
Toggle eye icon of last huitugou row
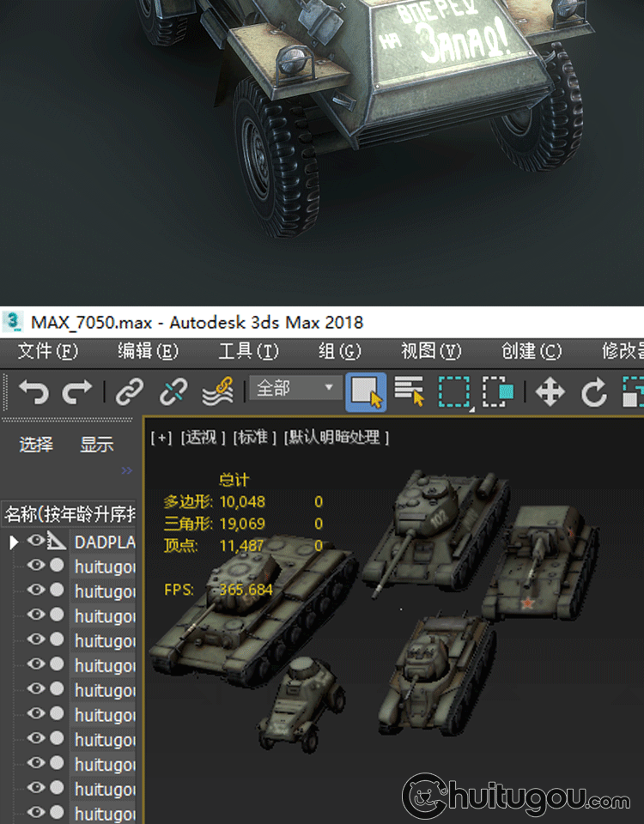click(x=36, y=812)
